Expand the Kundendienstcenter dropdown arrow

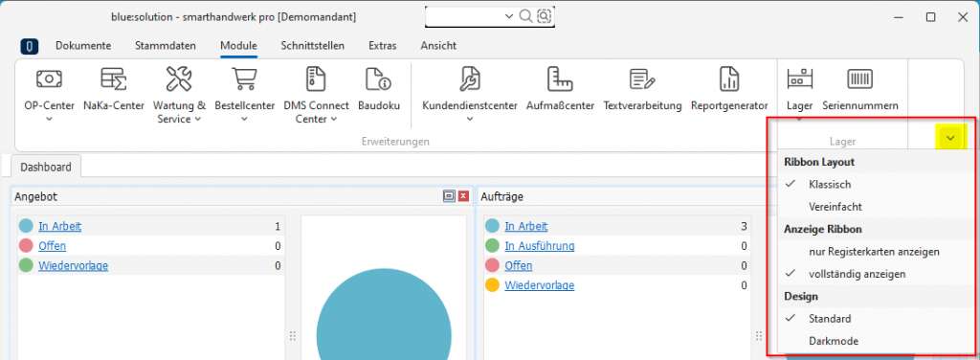(469, 120)
